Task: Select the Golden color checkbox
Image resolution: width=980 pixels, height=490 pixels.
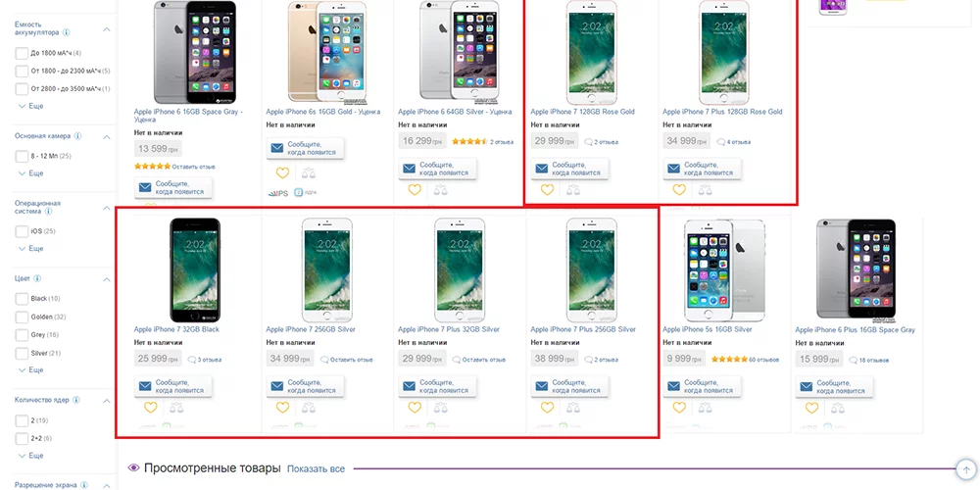Action: 22,317
